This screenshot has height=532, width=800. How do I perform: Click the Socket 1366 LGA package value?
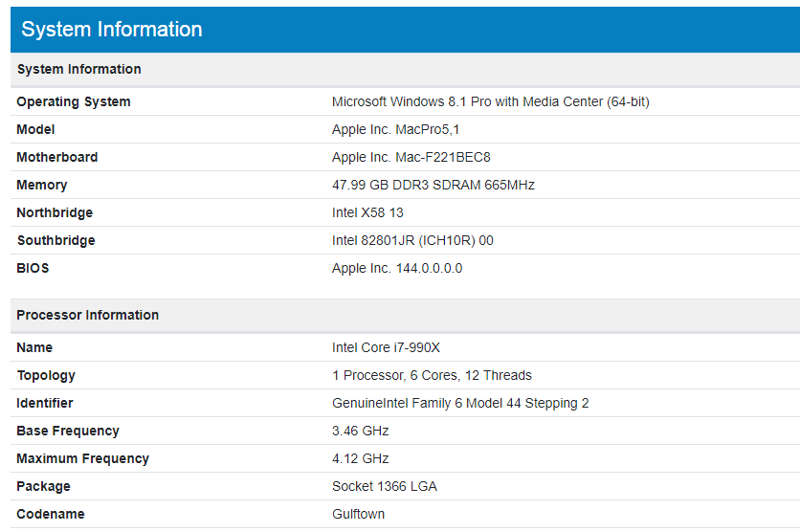point(384,486)
